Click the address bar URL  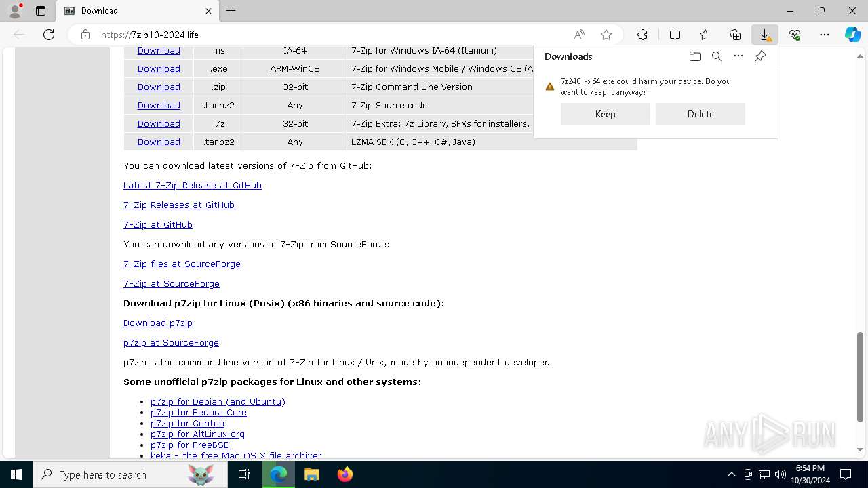click(x=149, y=35)
